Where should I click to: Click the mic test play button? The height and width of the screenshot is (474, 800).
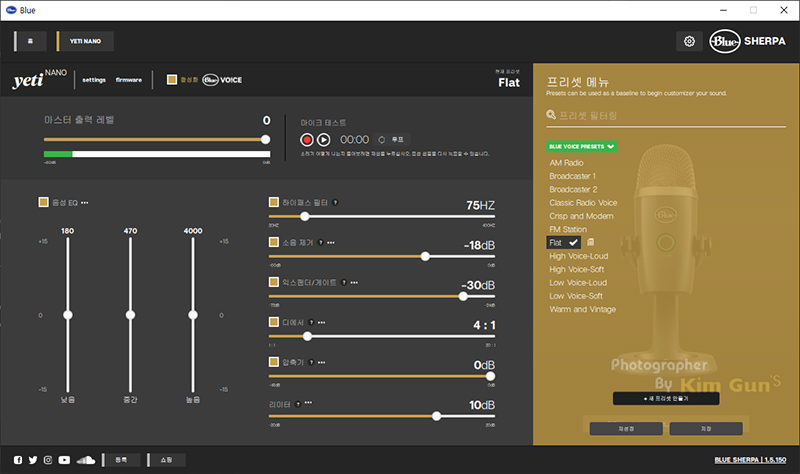click(323, 139)
